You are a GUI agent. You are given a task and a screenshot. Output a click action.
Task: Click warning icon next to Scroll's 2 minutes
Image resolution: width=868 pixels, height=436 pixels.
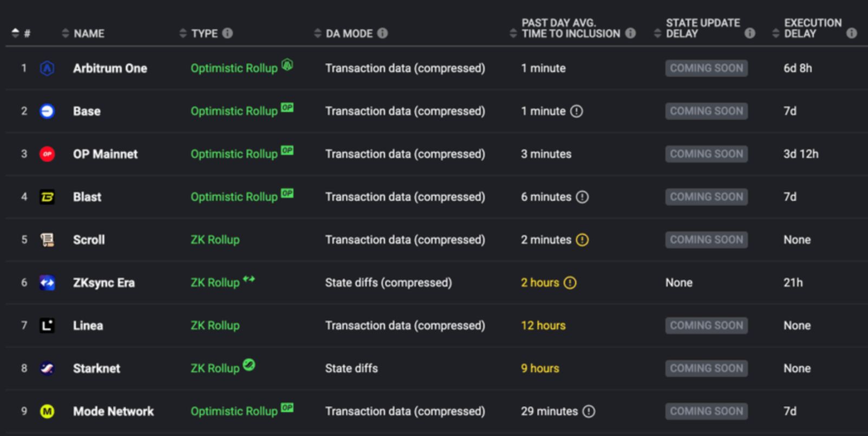coord(582,240)
